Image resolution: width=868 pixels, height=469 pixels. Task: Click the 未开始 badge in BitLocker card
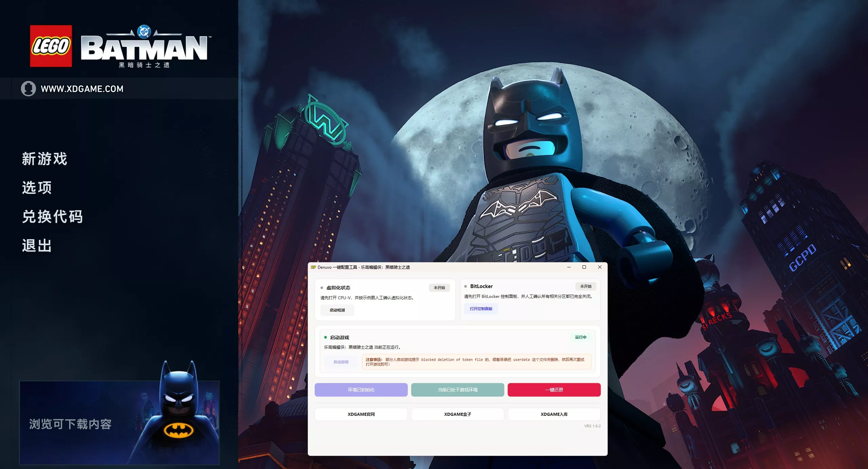coord(586,286)
